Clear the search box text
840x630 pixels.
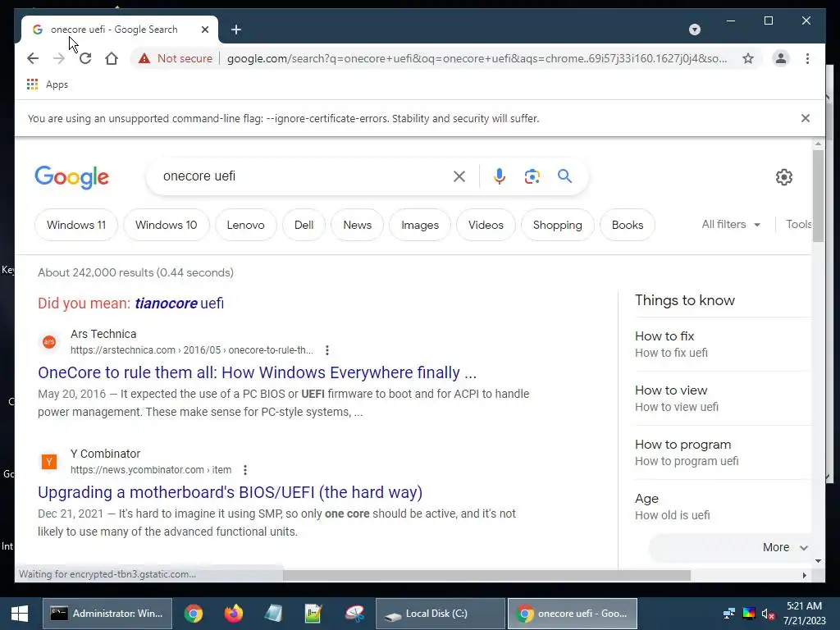459,176
